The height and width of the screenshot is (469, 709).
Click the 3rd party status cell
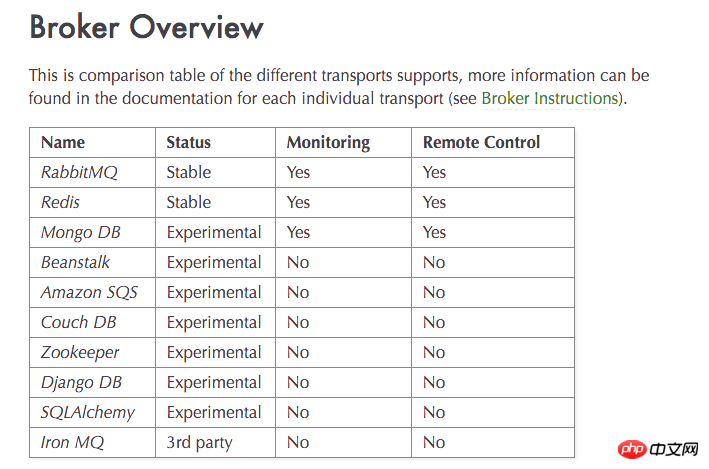(199, 442)
